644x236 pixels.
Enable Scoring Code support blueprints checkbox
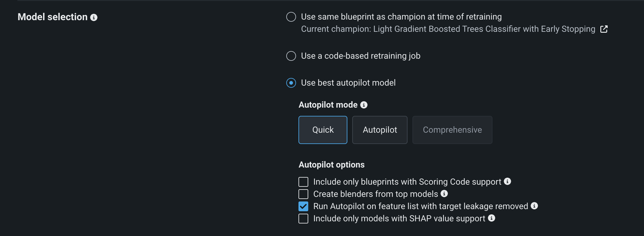point(303,182)
